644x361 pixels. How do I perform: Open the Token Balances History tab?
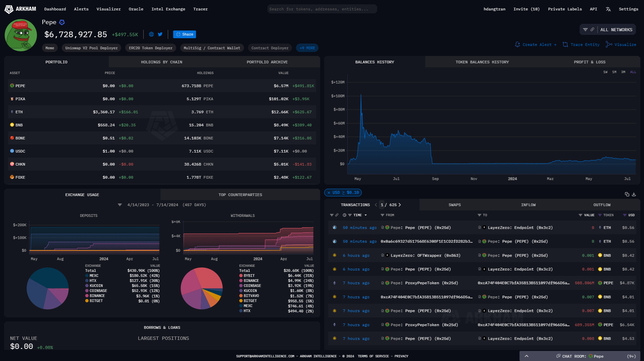[x=482, y=62]
